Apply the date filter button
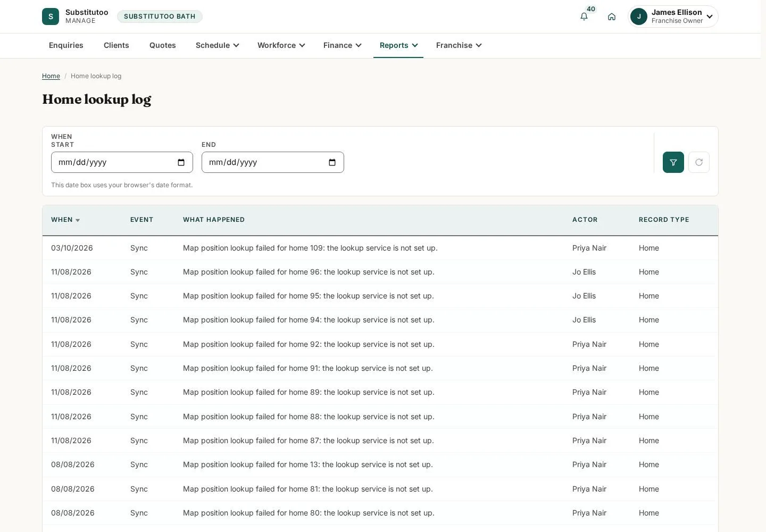 673,162
